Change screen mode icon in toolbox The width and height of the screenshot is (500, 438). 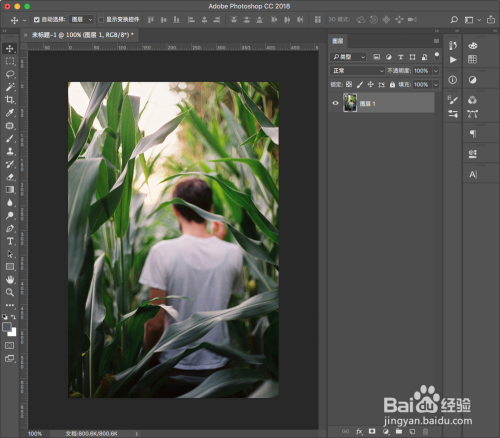coord(10,359)
